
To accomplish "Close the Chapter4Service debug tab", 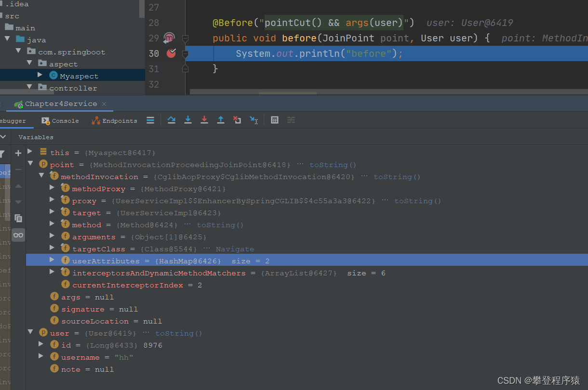I will [104, 104].
